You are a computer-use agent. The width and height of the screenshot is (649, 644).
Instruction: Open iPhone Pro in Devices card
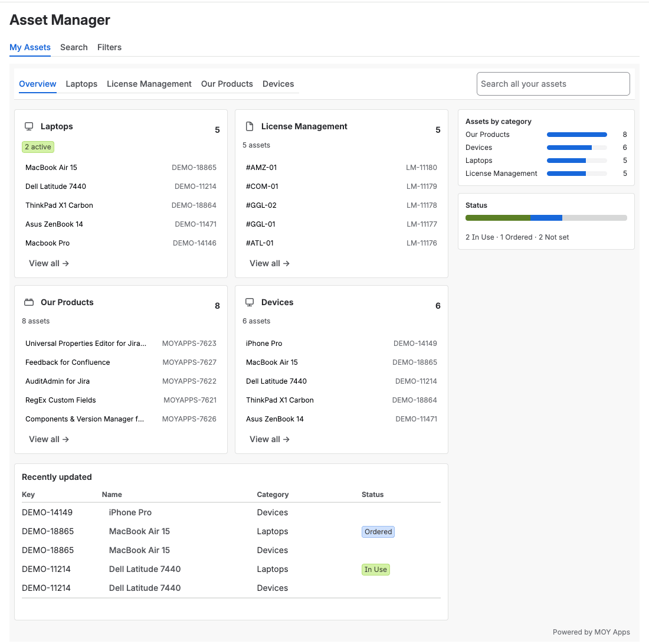[x=342, y=344]
